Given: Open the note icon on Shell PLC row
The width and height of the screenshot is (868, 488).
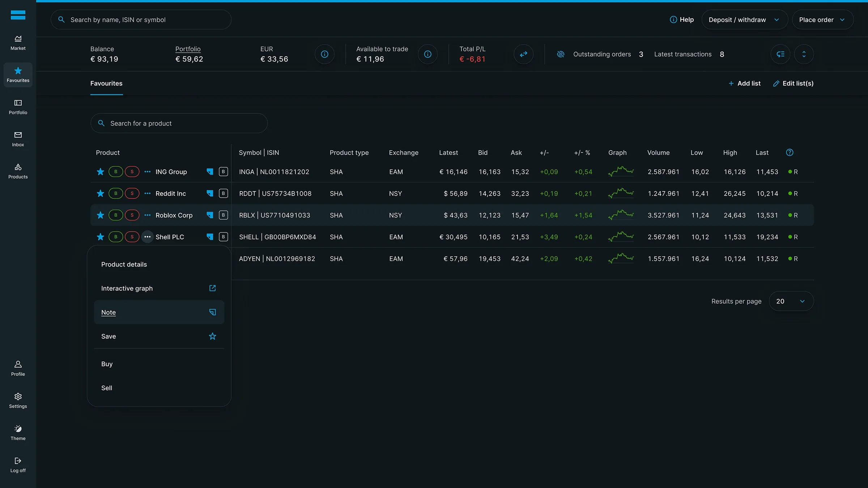Looking at the screenshot, I should pyautogui.click(x=210, y=237).
